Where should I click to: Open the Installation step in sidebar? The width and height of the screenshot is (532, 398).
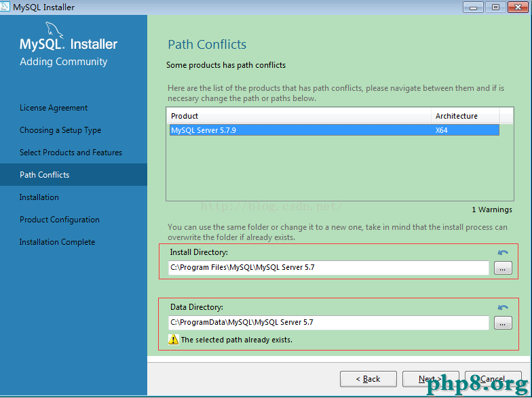coord(39,197)
